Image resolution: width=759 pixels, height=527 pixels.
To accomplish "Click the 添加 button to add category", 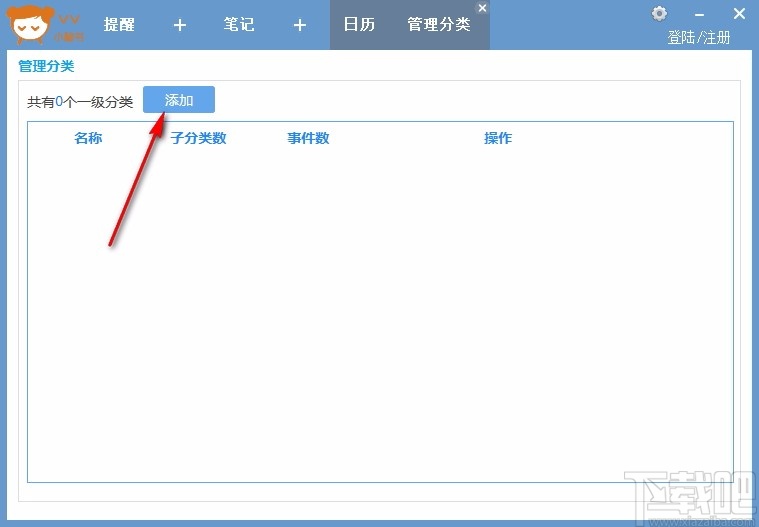I will (x=179, y=100).
